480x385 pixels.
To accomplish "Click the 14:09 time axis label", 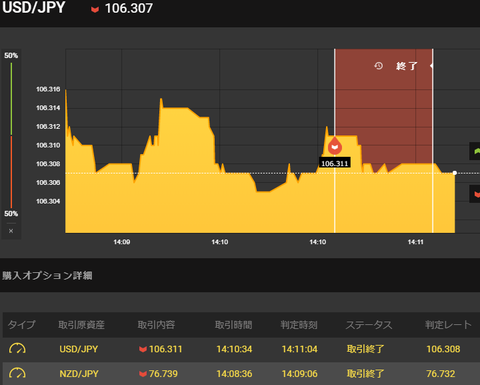I will pyautogui.click(x=122, y=242).
